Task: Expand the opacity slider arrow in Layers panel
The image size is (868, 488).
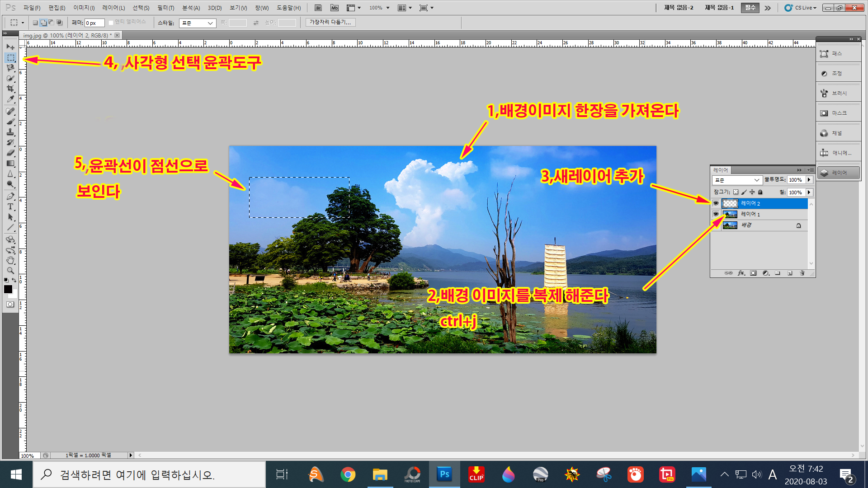Action: click(x=809, y=180)
